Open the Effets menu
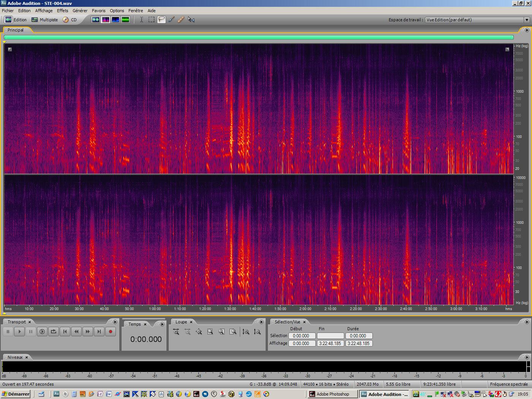 (x=62, y=10)
